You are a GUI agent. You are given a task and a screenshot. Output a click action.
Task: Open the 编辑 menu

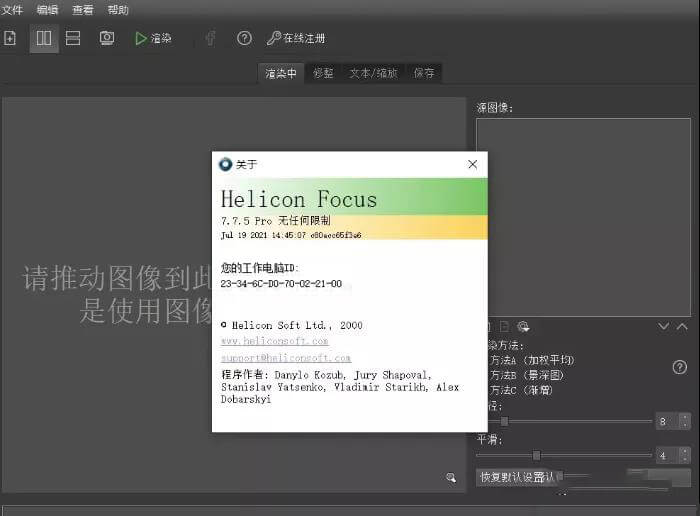pyautogui.click(x=47, y=9)
